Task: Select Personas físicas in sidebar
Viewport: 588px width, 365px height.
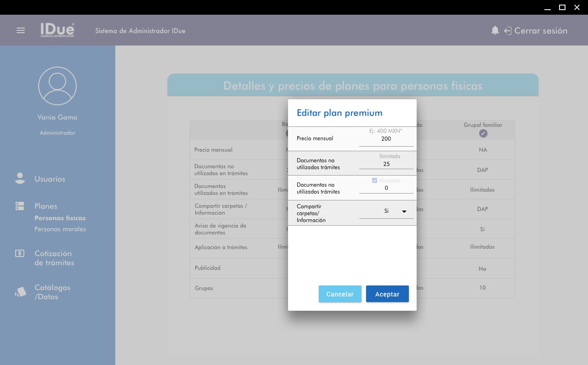Action: pyautogui.click(x=60, y=218)
